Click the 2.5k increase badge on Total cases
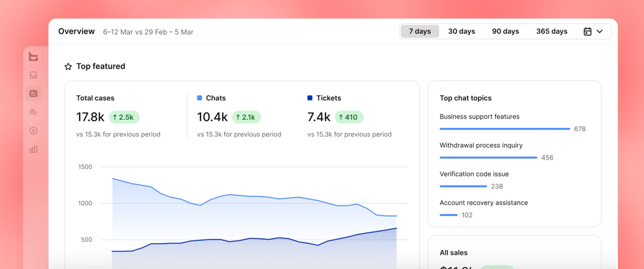644x269 pixels. tap(124, 118)
